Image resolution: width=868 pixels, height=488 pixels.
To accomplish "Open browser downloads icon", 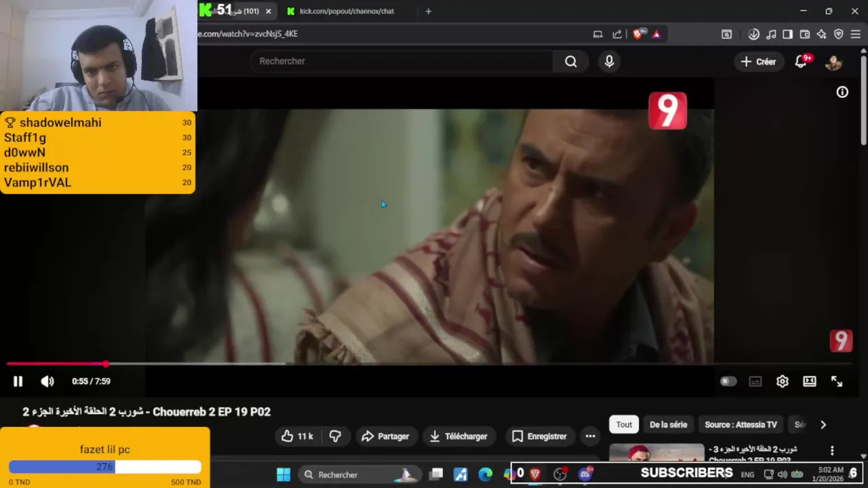I will click(x=753, y=34).
